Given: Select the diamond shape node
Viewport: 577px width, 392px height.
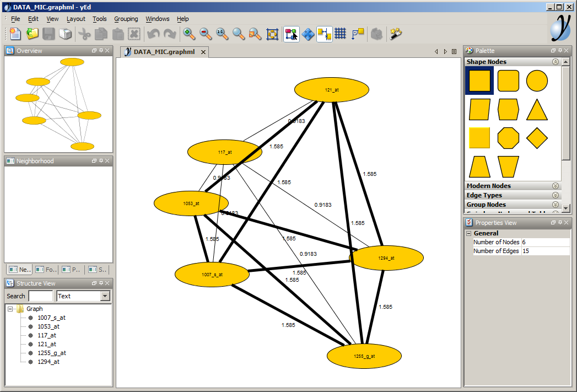Looking at the screenshot, I should [537, 138].
